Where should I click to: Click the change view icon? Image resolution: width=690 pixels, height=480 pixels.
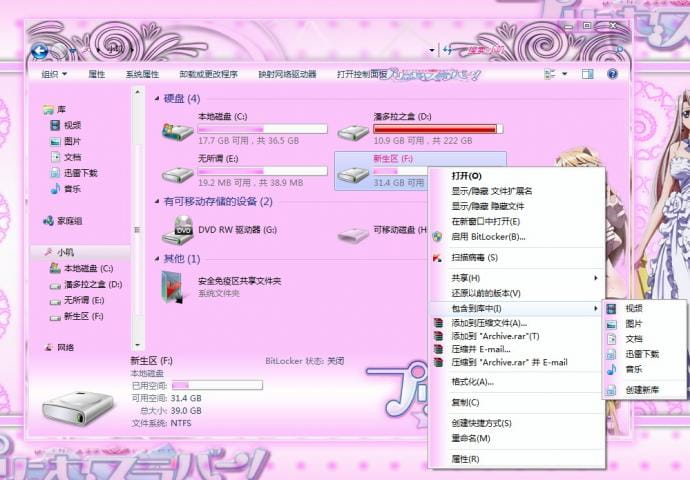550,74
